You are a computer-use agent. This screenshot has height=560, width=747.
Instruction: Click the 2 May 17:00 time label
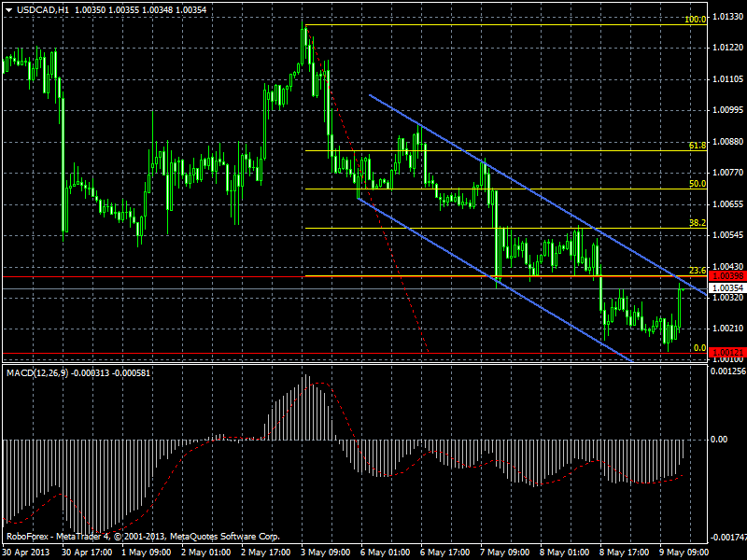click(x=266, y=553)
